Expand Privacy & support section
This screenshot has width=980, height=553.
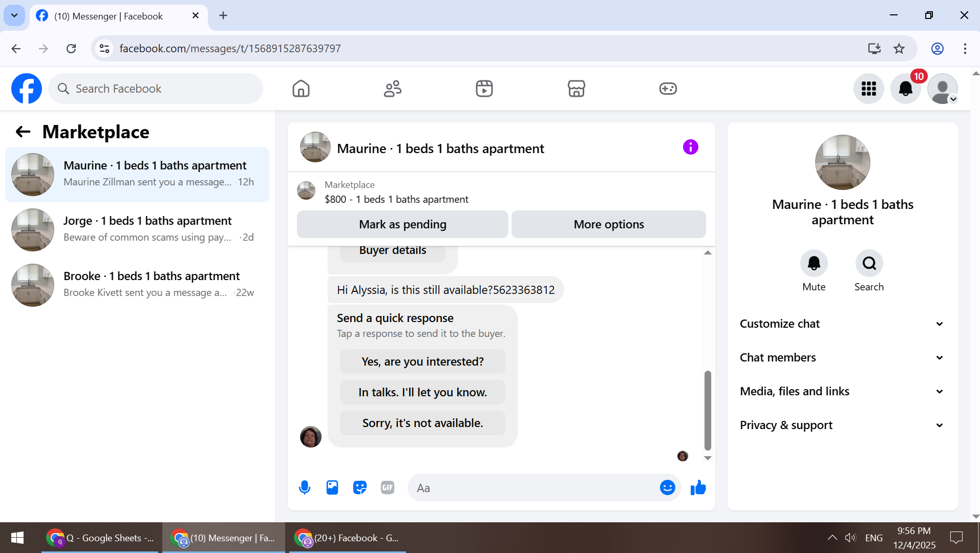pyautogui.click(x=842, y=425)
